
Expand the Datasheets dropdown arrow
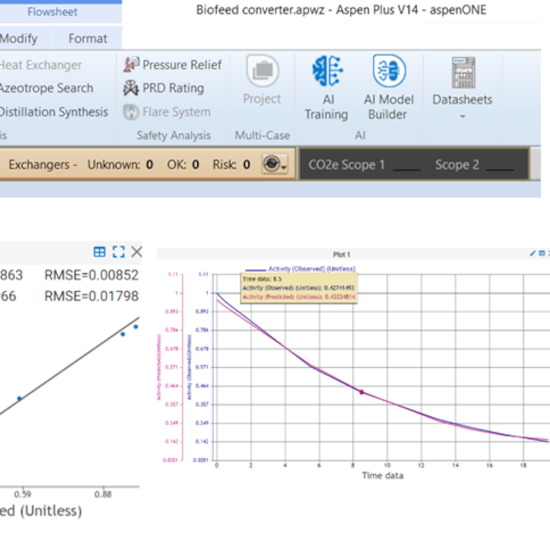pyautogui.click(x=463, y=116)
